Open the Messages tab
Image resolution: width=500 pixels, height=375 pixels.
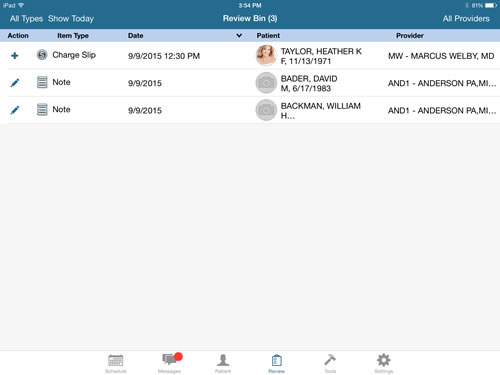[169, 364]
